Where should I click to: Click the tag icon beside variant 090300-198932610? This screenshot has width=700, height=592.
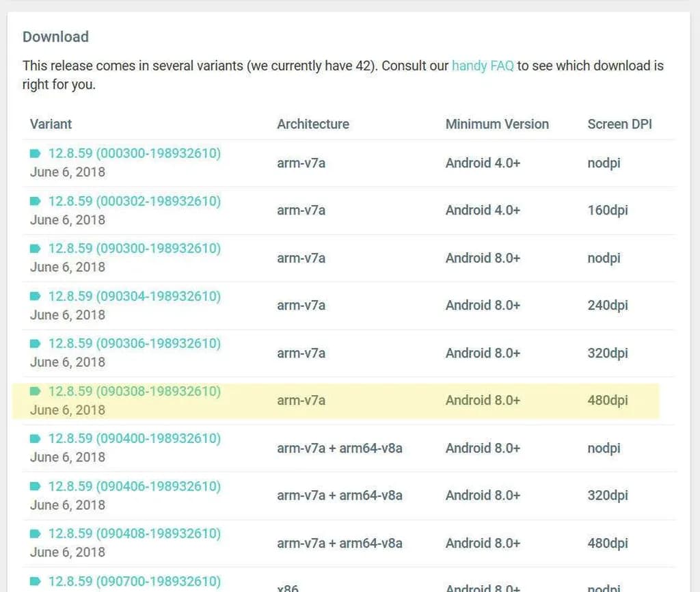(x=36, y=249)
